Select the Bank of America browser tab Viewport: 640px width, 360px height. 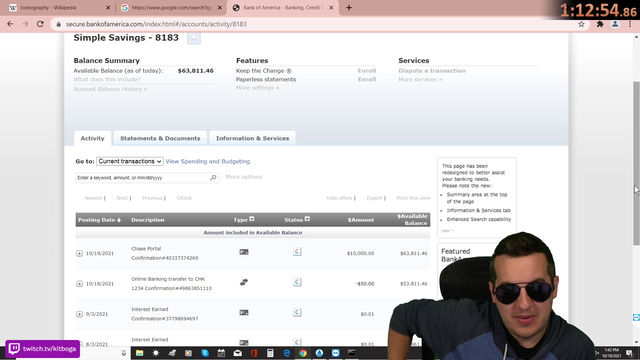click(x=282, y=8)
